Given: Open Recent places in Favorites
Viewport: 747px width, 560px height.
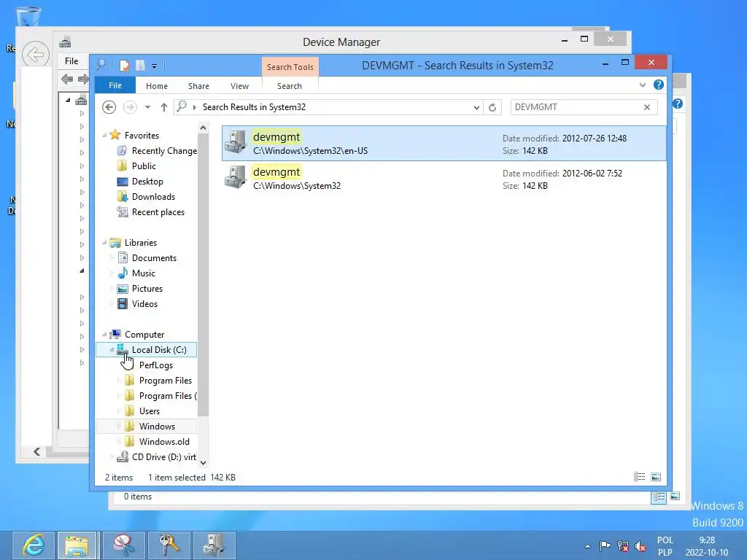Looking at the screenshot, I should point(150,212).
